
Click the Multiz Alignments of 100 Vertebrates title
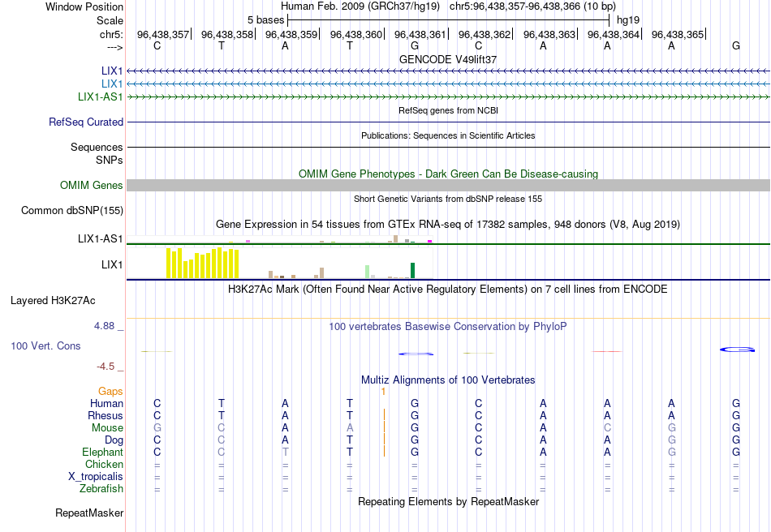tap(448, 380)
